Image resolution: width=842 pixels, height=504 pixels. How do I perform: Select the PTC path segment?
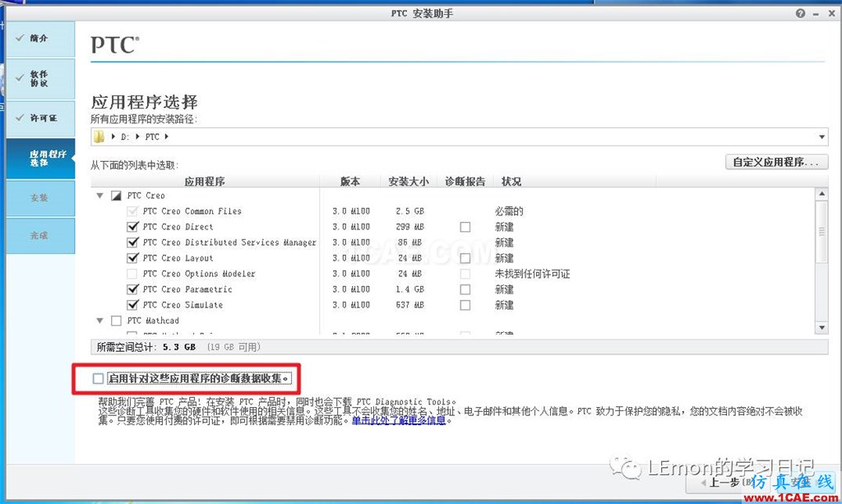(x=152, y=136)
